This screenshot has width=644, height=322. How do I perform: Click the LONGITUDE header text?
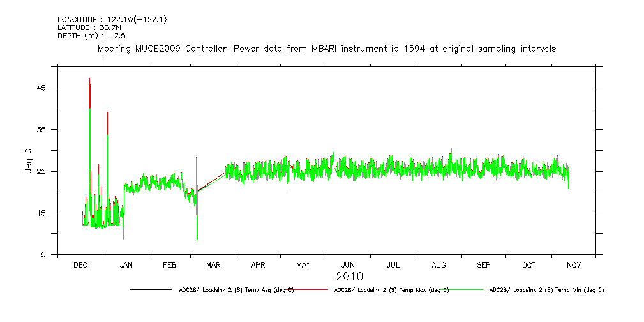coord(112,20)
